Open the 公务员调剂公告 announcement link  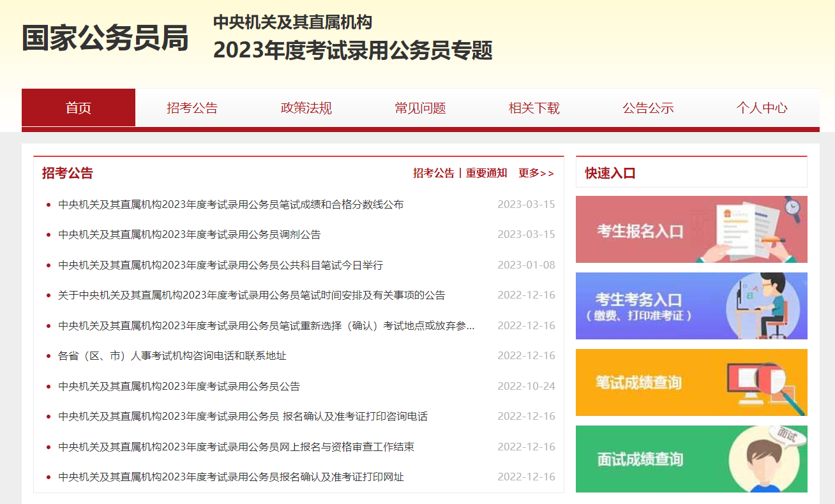click(x=189, y=235)
